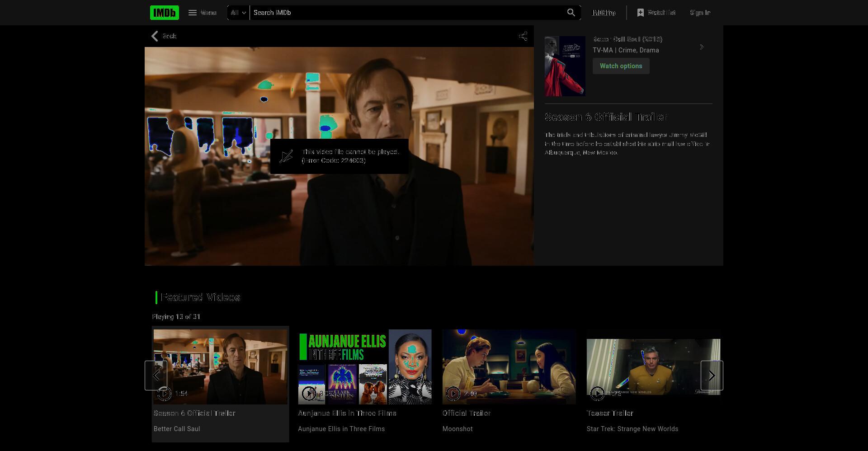
Task: Click the Featured Videos heading
Action: 200,297
